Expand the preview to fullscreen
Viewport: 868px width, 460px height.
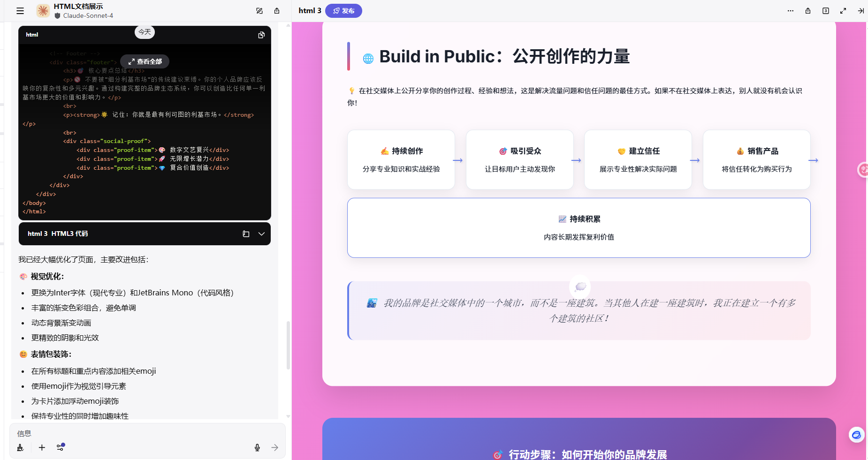click(843, 11)
